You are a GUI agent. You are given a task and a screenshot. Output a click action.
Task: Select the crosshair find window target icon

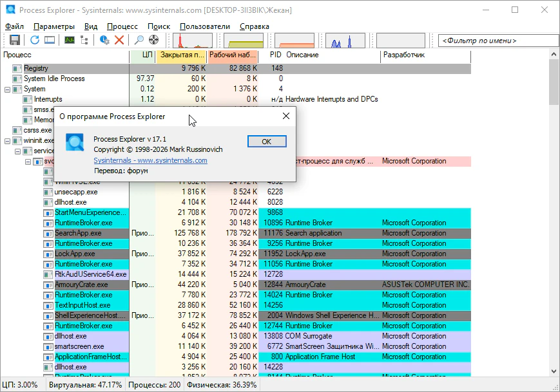coord(153,40)
